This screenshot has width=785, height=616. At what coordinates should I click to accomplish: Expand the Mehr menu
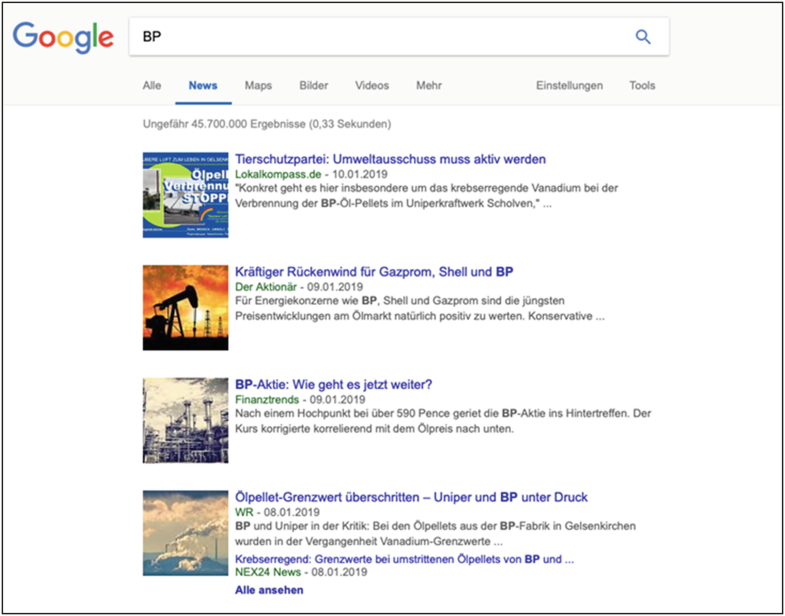[x=429, y=86]
